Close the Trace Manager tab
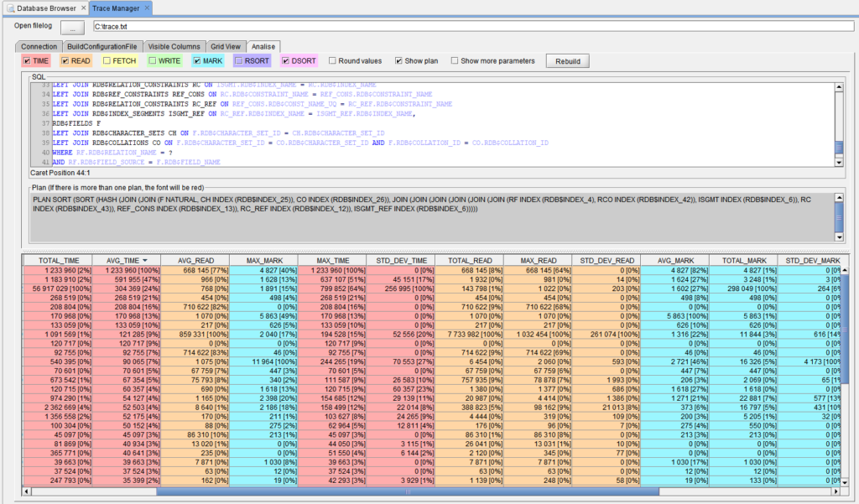 (147, 8)
